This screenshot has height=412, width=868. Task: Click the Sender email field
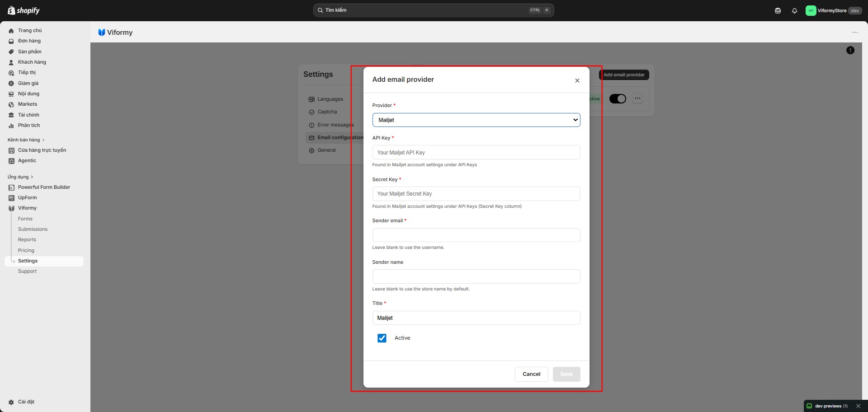coord(476,235)
